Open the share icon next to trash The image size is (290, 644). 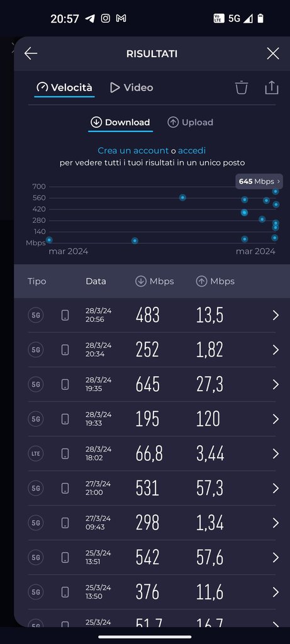coord(272,87)
